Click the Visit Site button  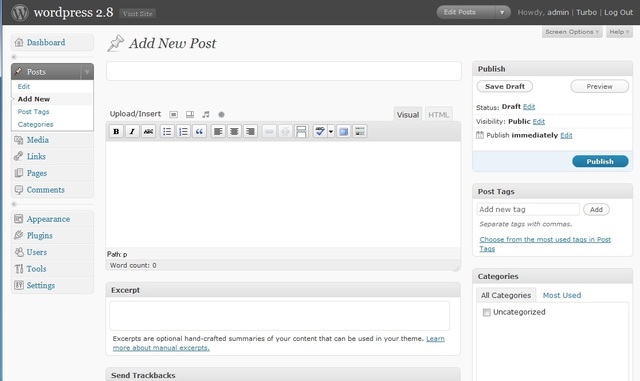coord(137,13)
